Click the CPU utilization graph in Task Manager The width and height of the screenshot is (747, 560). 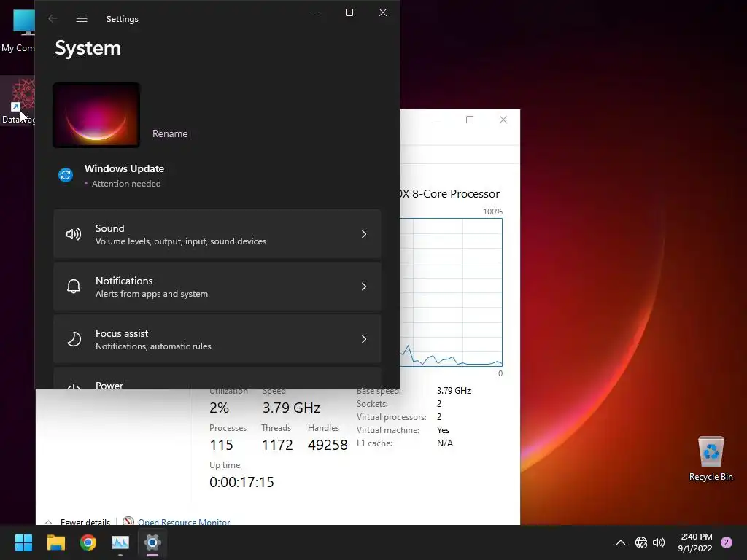(451, 292)
